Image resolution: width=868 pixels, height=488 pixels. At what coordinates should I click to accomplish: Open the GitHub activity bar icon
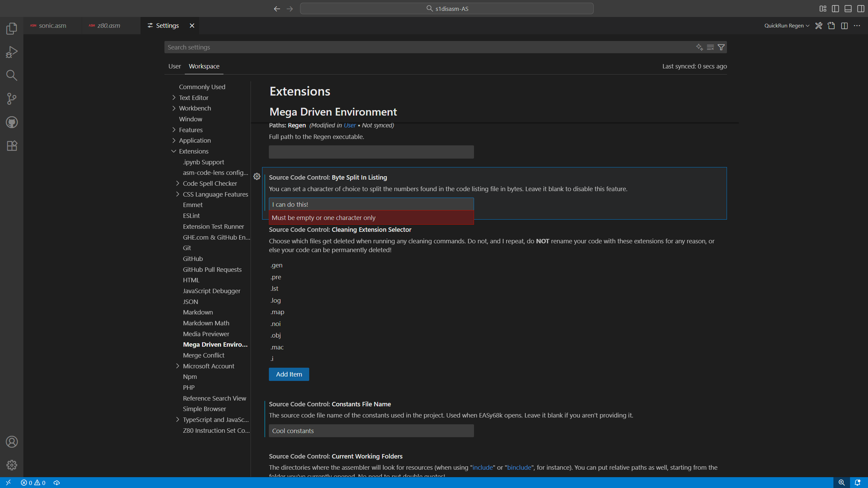[12, 122]
